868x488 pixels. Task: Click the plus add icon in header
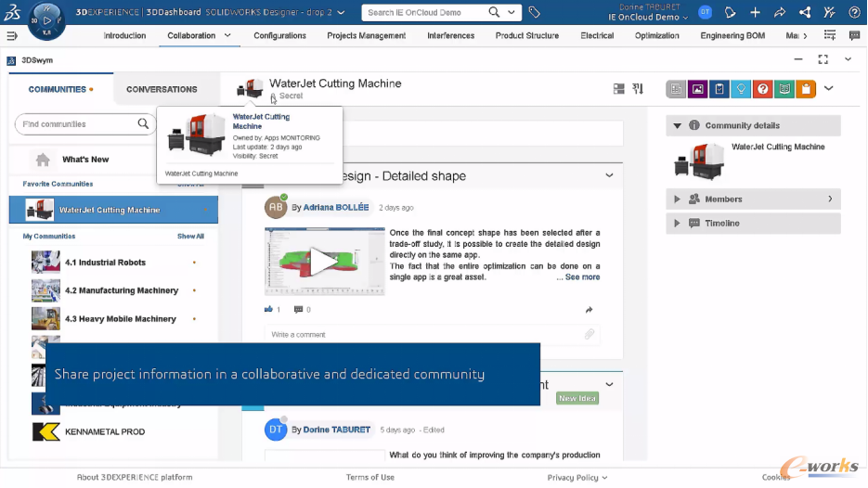(x=755, y=12)
